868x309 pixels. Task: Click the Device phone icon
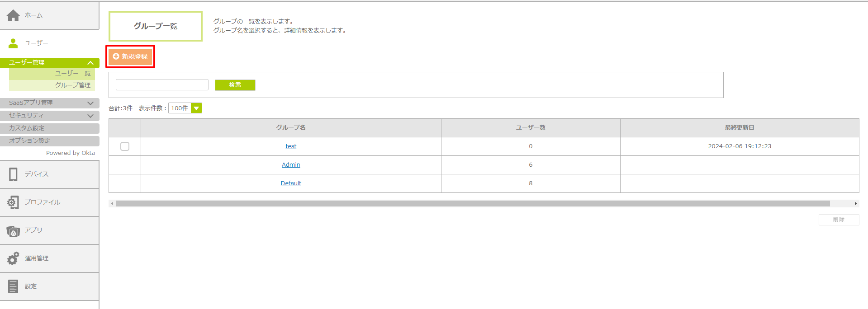[13, 174]
